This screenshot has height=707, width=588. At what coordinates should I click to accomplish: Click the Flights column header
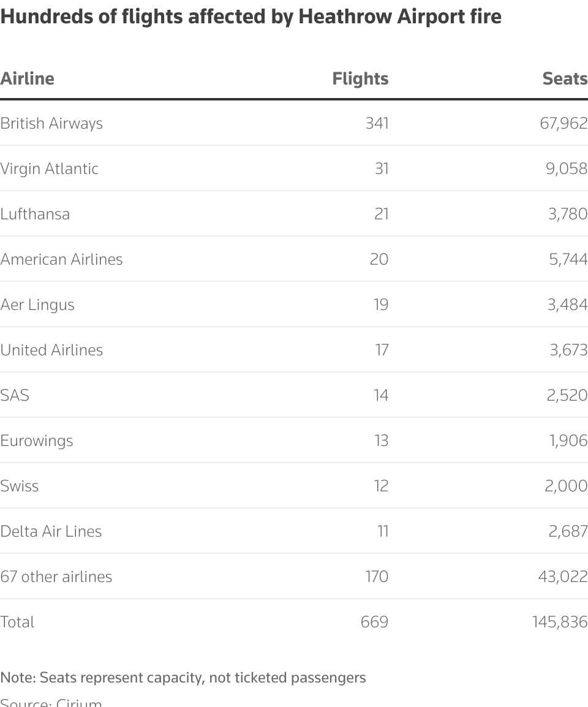(x=360, y=78)
